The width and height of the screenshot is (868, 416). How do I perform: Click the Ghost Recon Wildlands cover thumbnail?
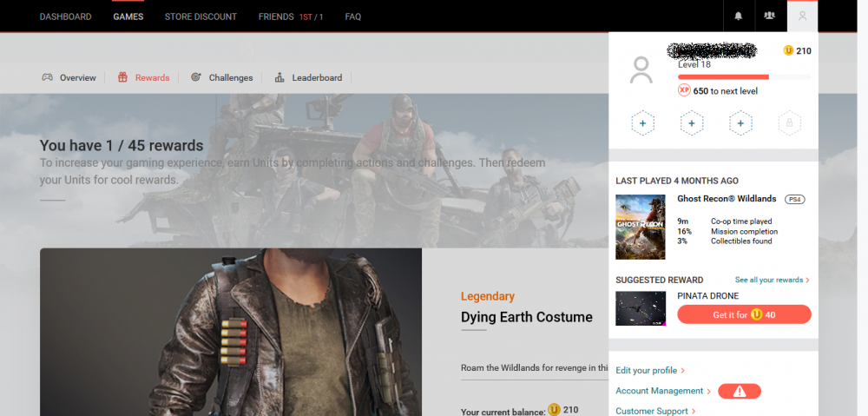click(x=641, y=228)
